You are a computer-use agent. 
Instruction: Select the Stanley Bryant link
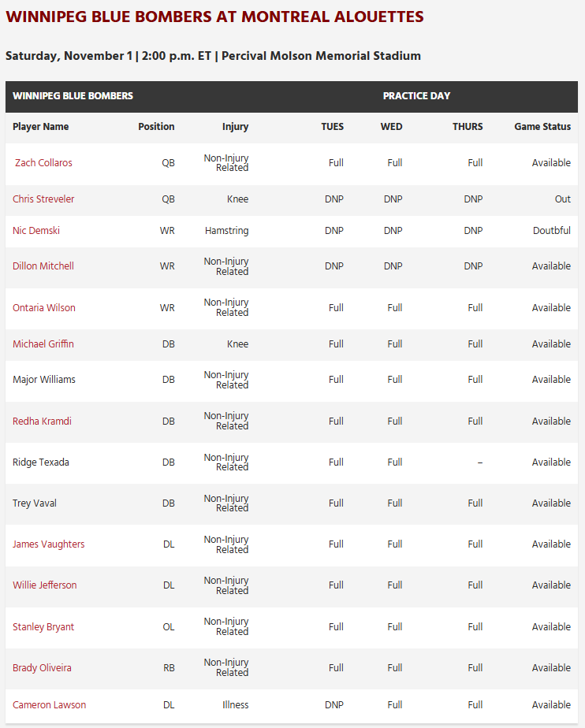coord(43,627)
